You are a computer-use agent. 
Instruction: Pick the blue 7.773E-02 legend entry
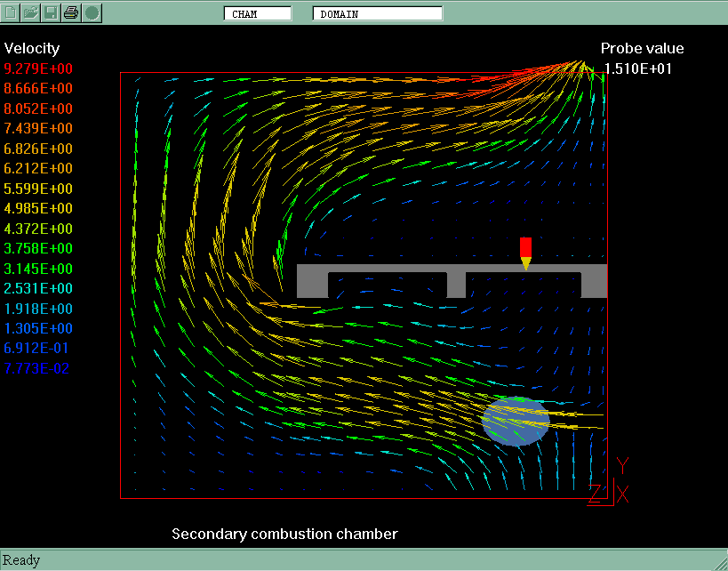[38, 368]
